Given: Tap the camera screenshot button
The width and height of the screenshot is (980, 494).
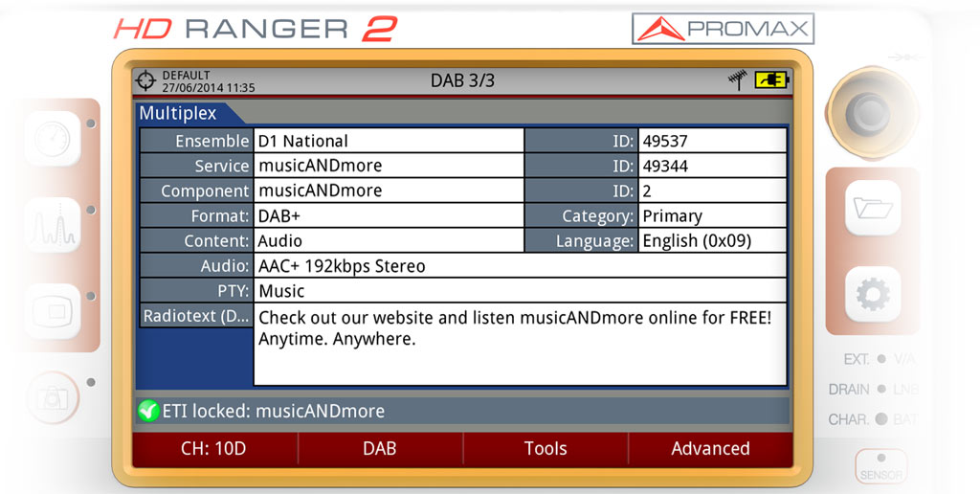Looking at the screenshot, I should [x=53, y=397].
